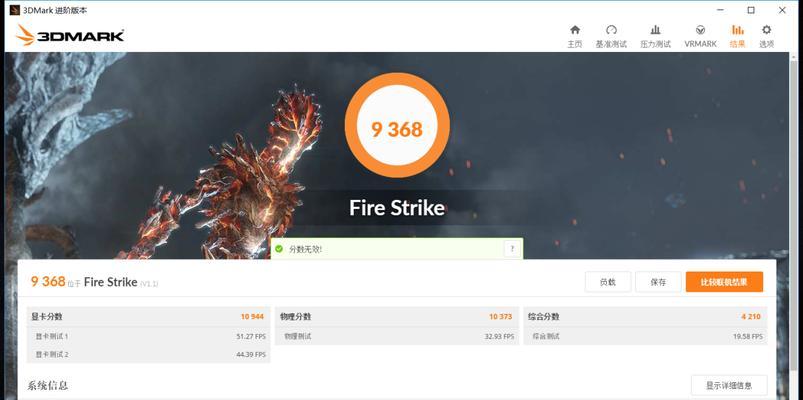Image resolution: width=803 pixels, height=400 pixels.
Task: Open Options (选项) settings gear
Action: click(x=766, y=36)
